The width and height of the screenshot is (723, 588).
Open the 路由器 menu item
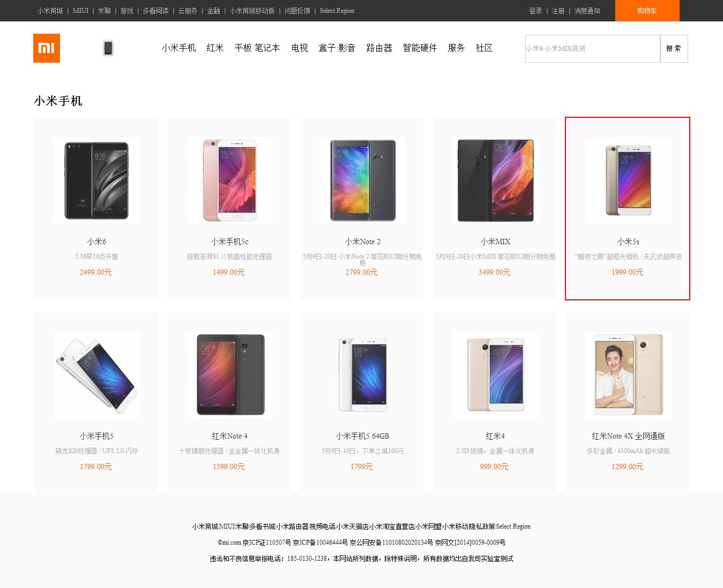[x=379, y=48]
